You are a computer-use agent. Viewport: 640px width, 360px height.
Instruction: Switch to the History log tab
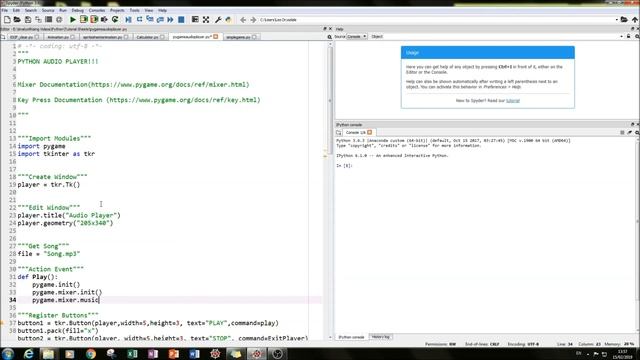pos(381,337)
